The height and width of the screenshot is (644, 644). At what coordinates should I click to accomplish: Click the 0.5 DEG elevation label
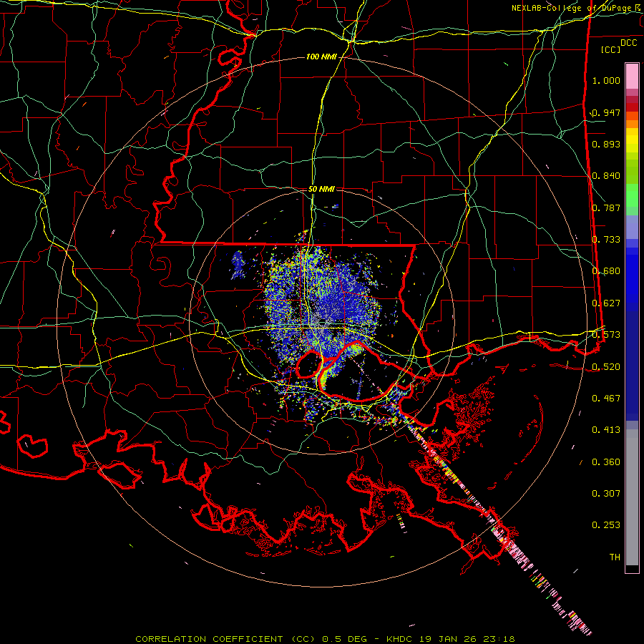point(343,639)
